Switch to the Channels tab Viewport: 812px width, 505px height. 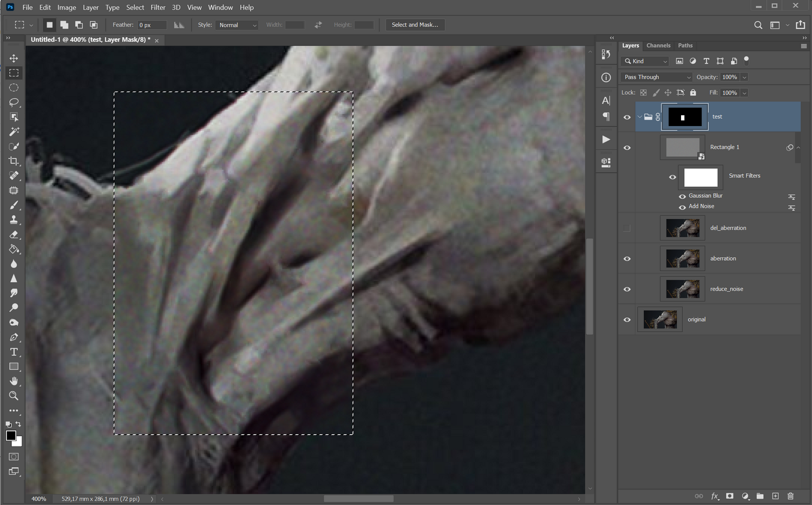658,45
